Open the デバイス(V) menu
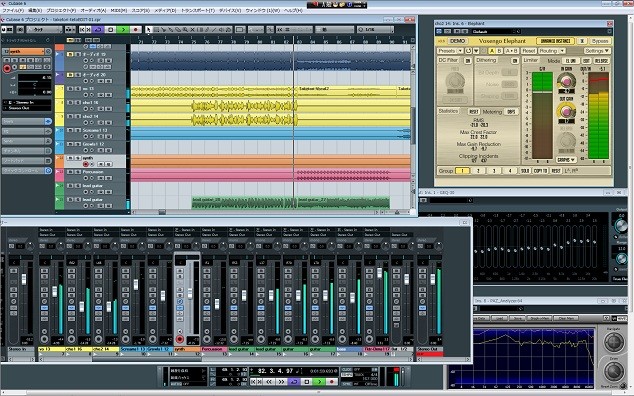The width and height of the screenshot is (634, 396). point(230,10)
